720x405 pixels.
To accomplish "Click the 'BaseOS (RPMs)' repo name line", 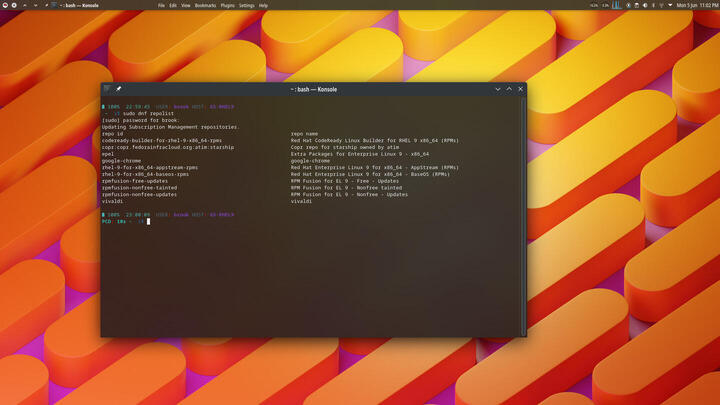I will [370, 174].
